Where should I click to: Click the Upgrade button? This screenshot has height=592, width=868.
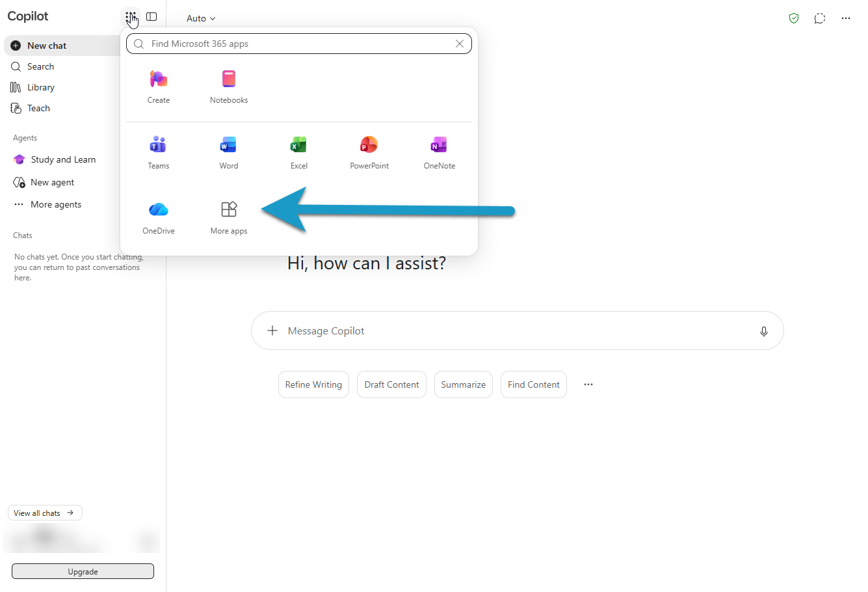[83, 571]
